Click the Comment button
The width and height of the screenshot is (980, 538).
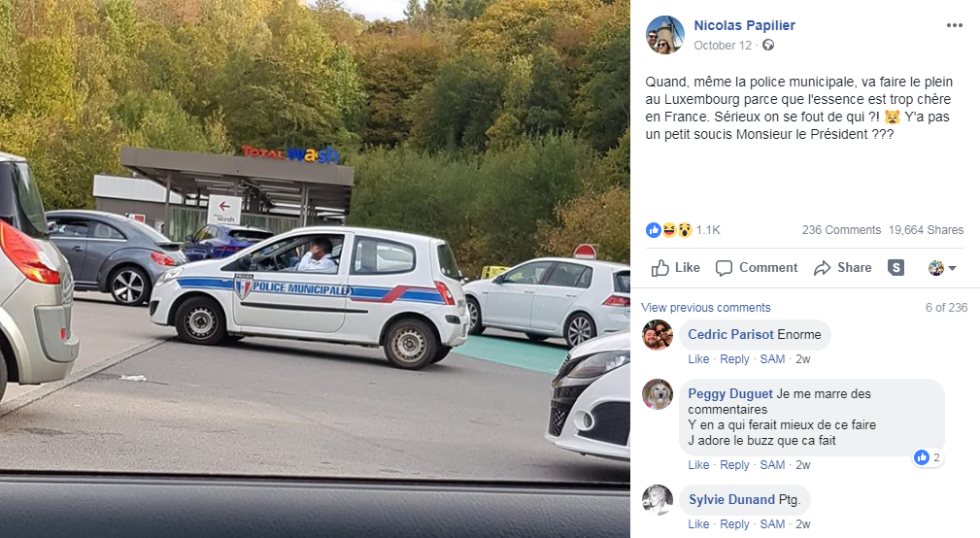757,267
